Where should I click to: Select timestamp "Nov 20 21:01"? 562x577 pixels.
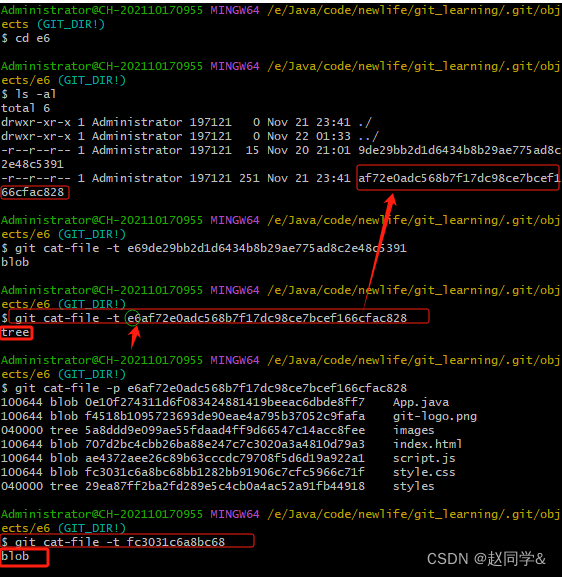[309, 150]
